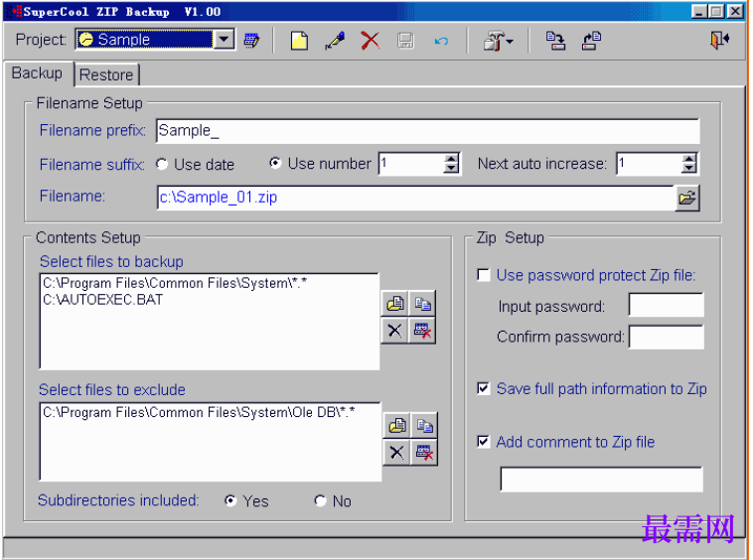753x560 pixels.
Task: Click the Use number value field
Action: point(411,164)
